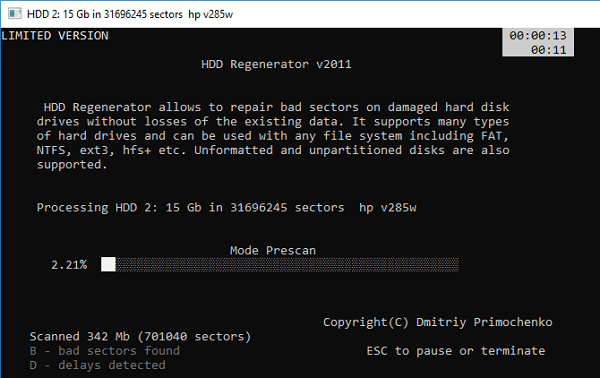600x378 pixels.
Task: Click the ESC to pause or terminate text
Action: (456, 351)
